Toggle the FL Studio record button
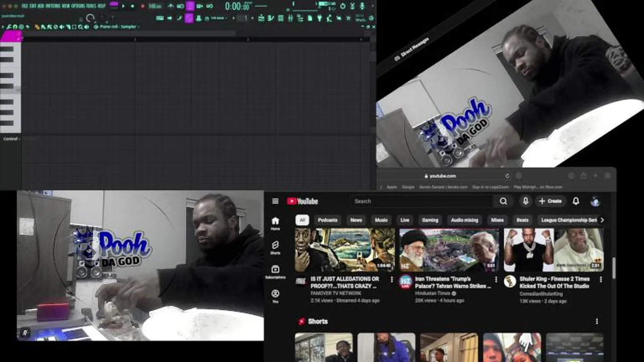Image resolution: width=644 pixels, height=362 pixels. [x=143, y=6]
